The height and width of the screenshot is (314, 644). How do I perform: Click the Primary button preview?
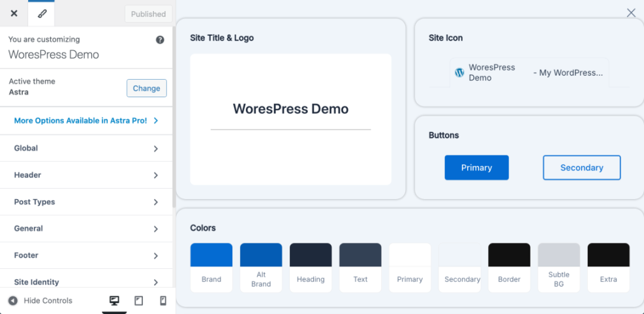coord(476,168)
